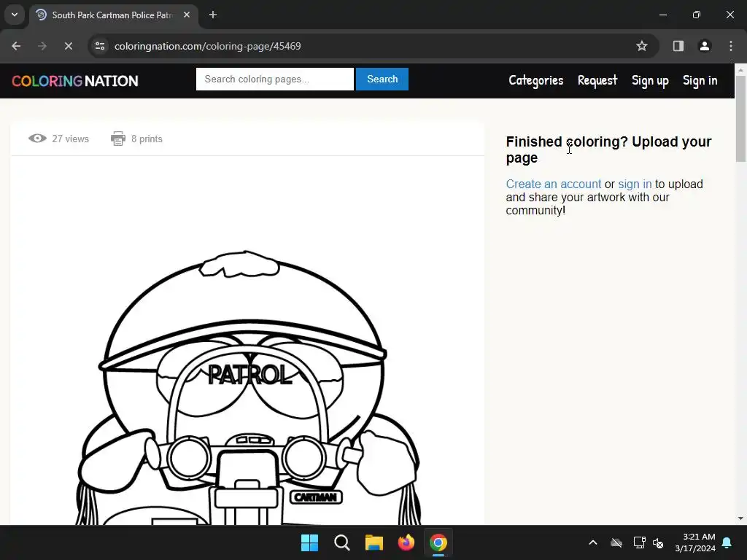The image size is (747, 560).
Task: Click the page vertical scrollbar thumb
Action: (x=741, y=118)
